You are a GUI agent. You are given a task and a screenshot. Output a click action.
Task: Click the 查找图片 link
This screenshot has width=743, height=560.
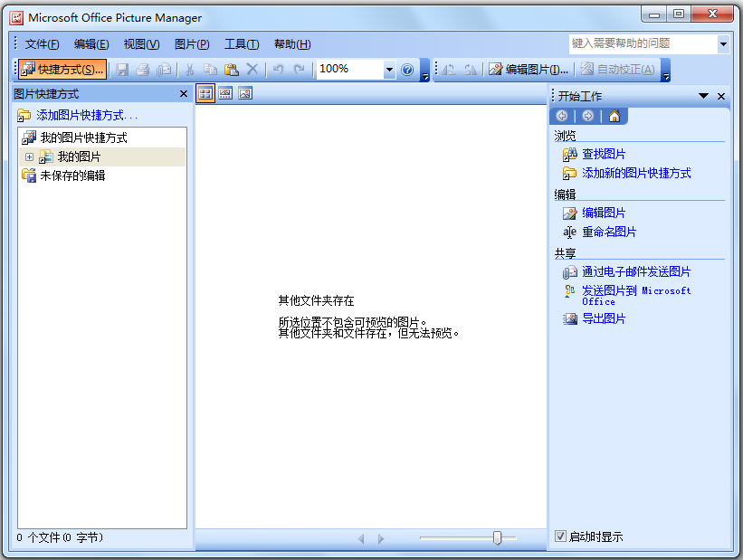(x=604, y=154)
